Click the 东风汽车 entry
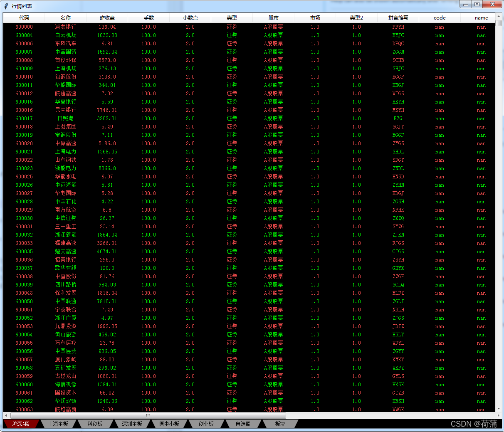504x432 pixels. click(66, 44)
